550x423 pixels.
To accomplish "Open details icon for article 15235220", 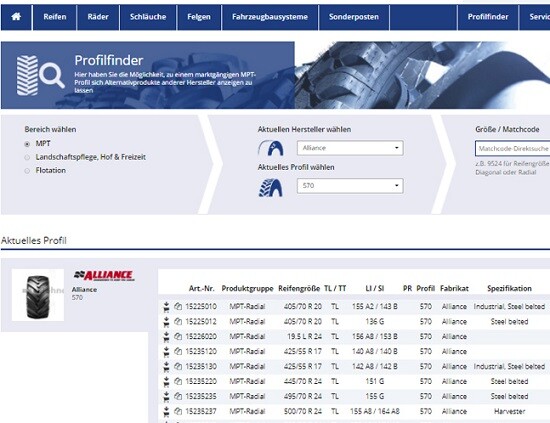I will [178, 381].
